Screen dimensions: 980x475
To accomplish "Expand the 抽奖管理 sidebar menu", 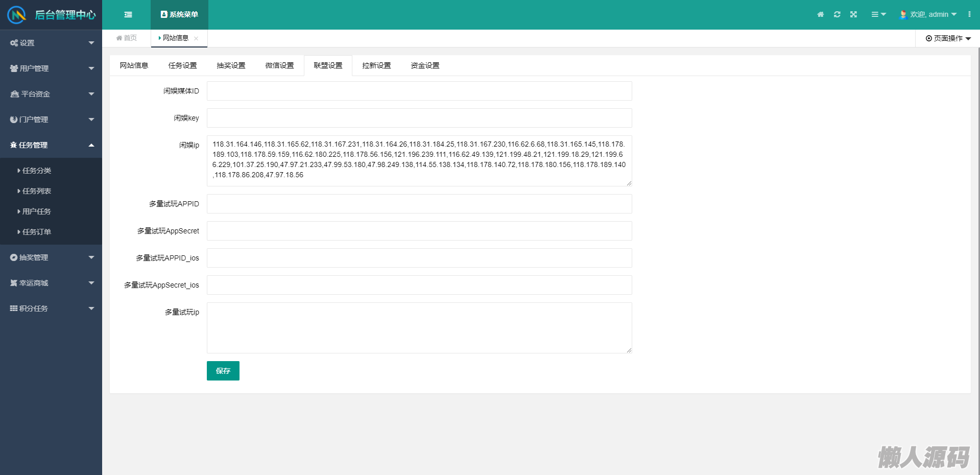I will [51, 257].
